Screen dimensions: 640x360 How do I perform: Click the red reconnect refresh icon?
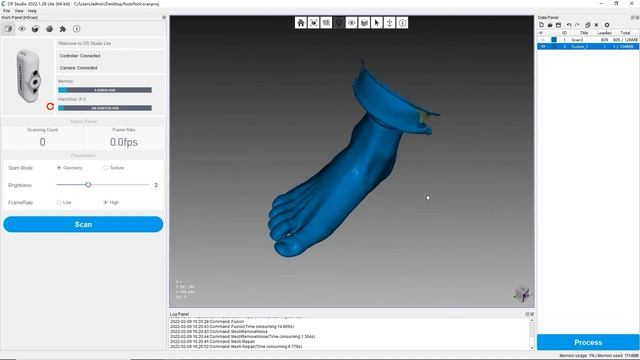50,107
